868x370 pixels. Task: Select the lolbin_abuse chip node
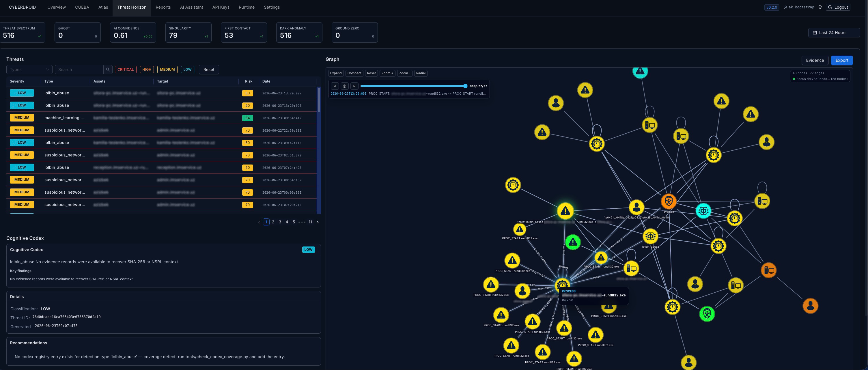click(650, 236)
